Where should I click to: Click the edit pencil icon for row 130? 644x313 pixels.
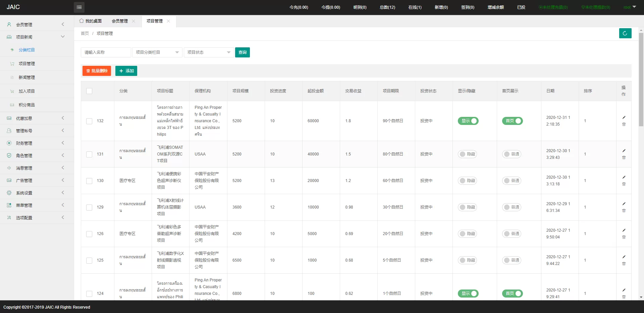(624, 177)
